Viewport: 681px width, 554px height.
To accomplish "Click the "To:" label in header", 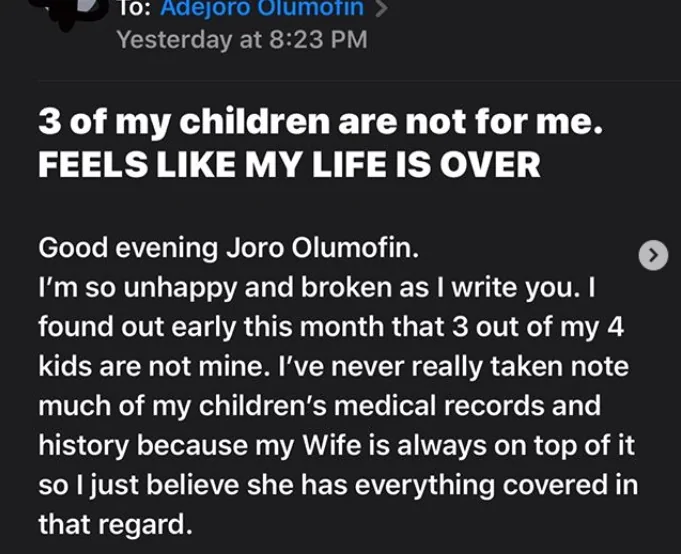I will [134, 9].
